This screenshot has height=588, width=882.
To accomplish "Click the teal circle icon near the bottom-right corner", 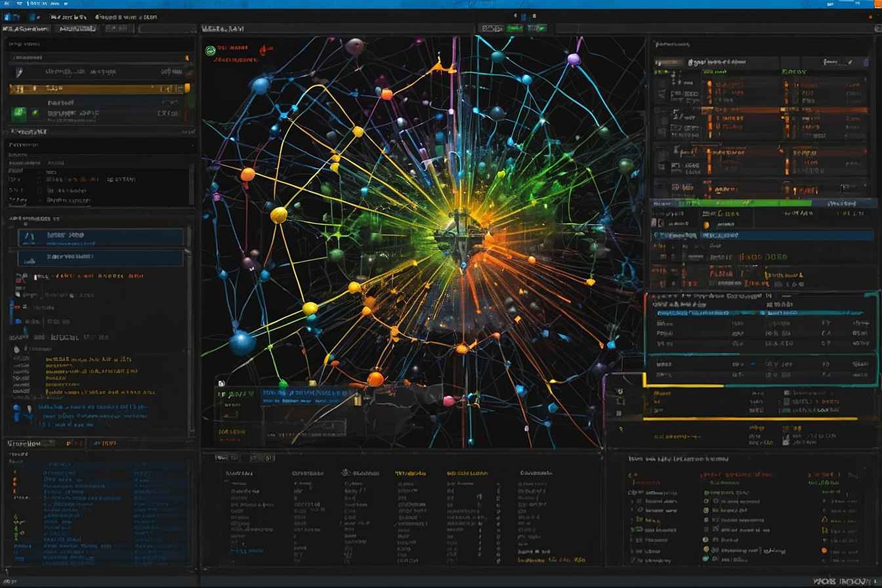I will (705, 560).
